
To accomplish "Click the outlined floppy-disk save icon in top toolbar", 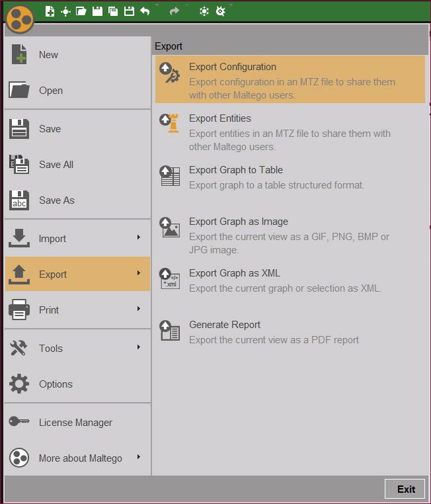I will click(x=129, y=11).
